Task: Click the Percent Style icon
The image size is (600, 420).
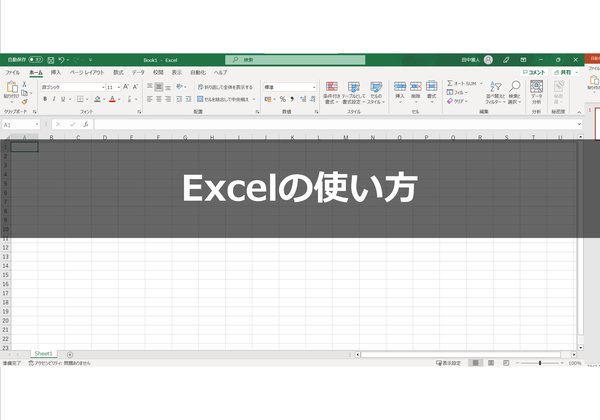Action: click(283, 99)
